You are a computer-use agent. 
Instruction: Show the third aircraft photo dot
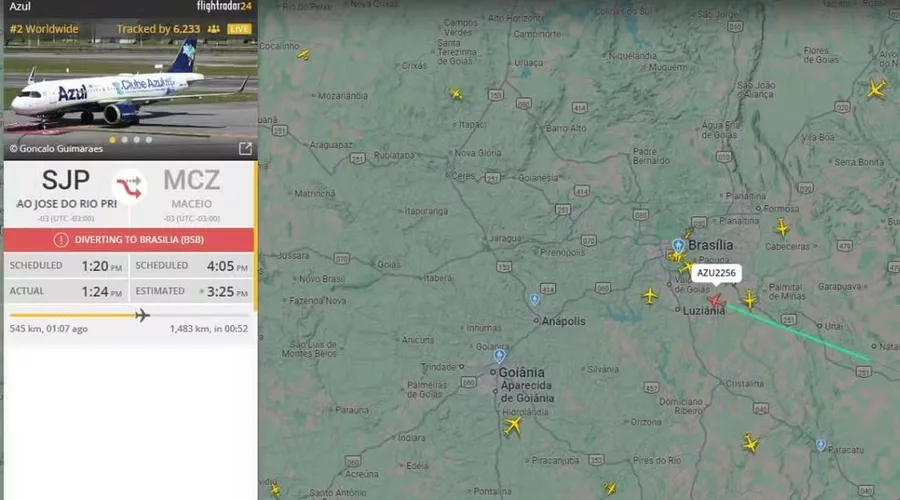coord(137,139)
